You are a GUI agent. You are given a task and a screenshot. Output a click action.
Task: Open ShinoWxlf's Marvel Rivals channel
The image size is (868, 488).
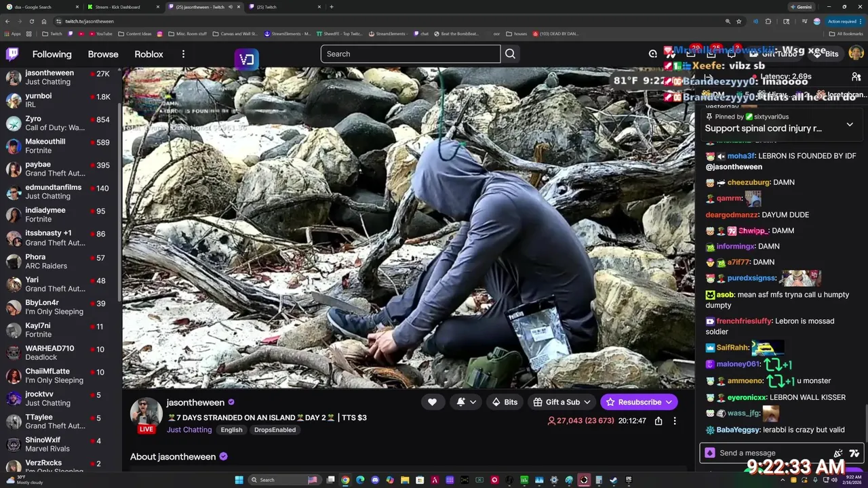[60, 444]
